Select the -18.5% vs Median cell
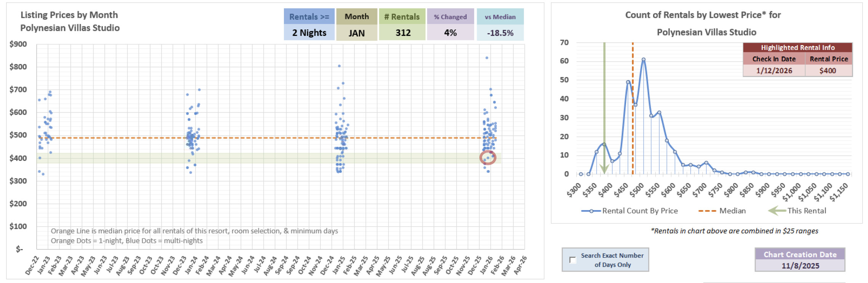868x283 pixels. tap(500, 33)
